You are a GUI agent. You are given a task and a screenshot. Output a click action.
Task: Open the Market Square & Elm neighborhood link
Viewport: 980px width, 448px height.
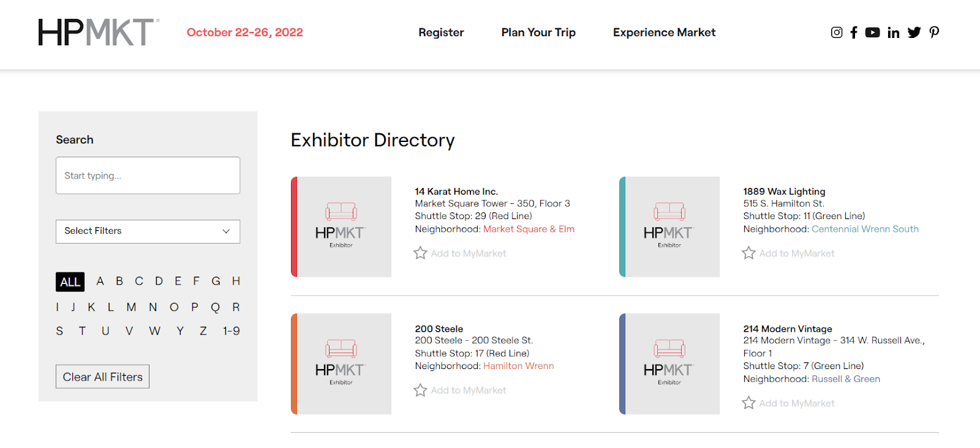pos(529,229)
